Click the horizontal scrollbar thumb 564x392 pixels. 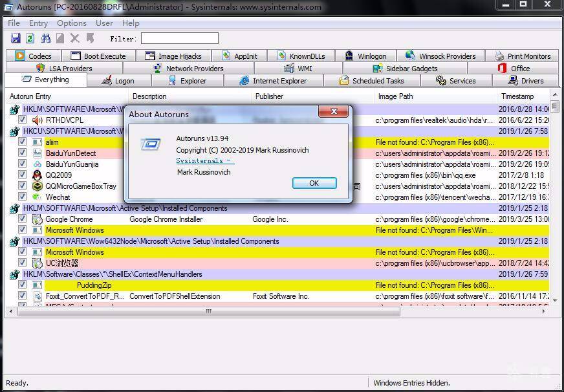tap(209, 311)
